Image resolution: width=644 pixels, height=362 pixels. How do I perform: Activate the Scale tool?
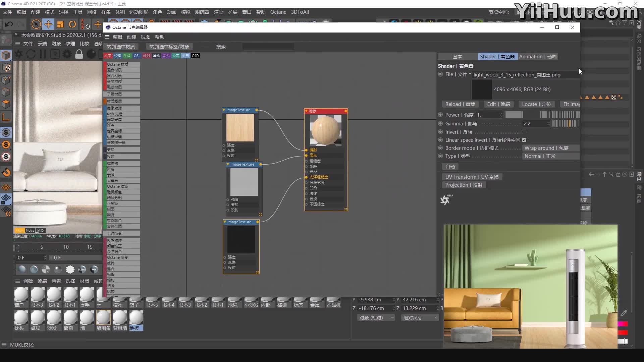pos(60,24)
